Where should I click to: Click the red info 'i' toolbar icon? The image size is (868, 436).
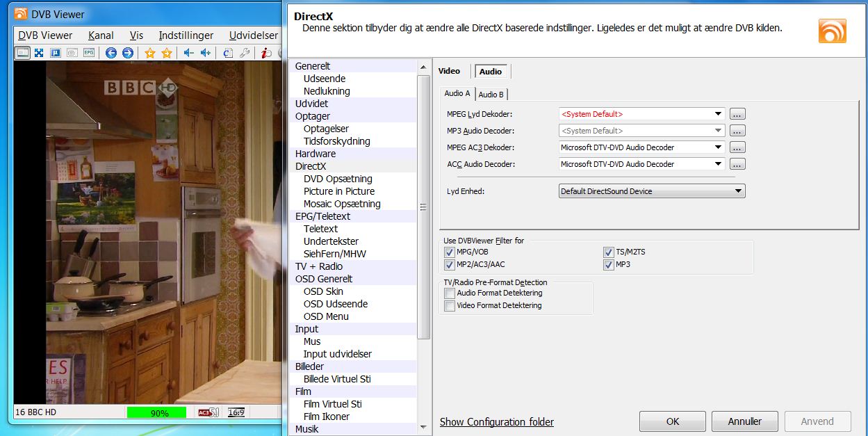point(265,53)
